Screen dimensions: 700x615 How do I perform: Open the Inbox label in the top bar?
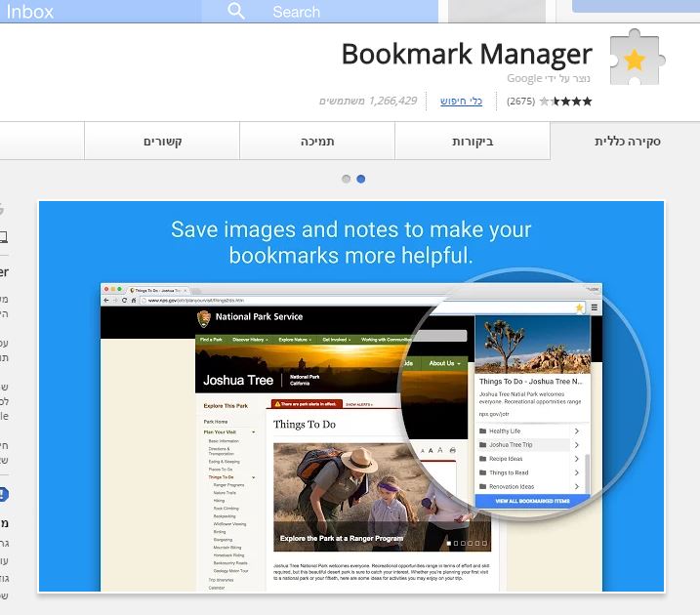pos(29,12)
